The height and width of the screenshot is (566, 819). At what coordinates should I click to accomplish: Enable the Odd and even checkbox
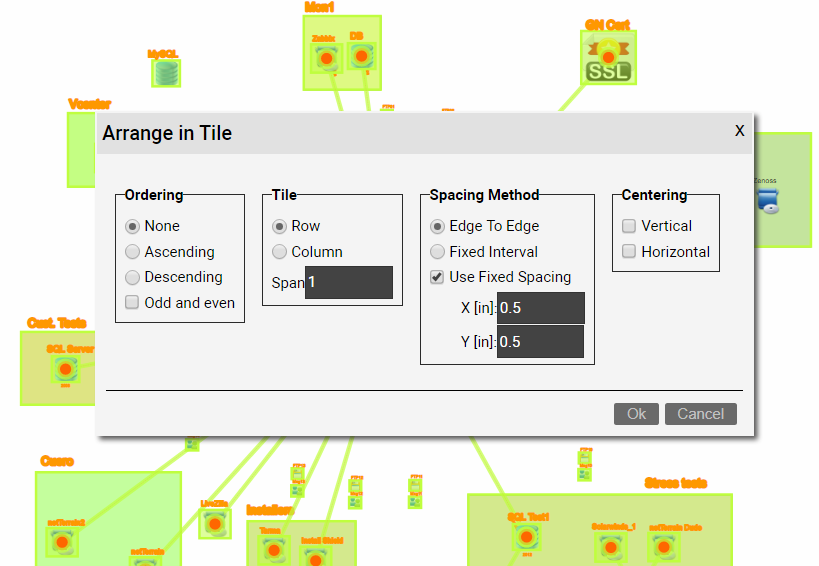[x=131, y=302]
